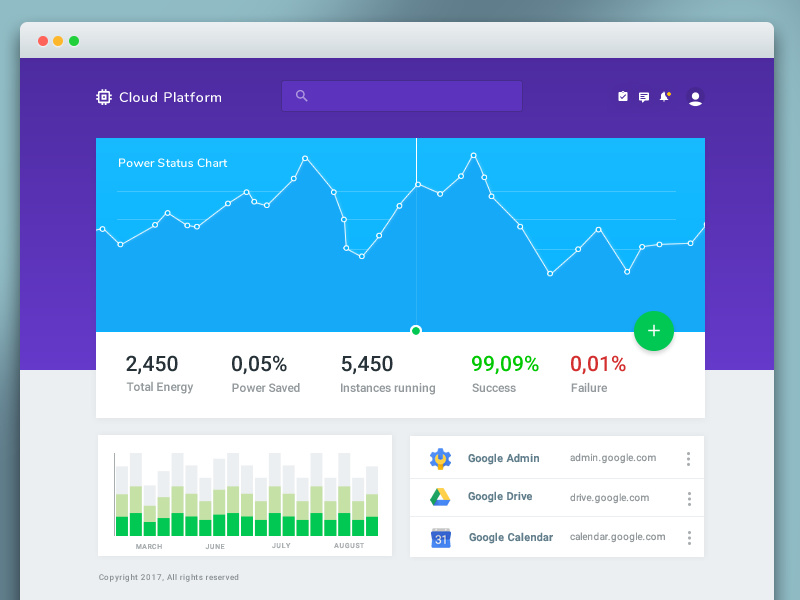Open the messages chat icon
Viewport: 800px width, 600px height.
(x=643, y=96)
